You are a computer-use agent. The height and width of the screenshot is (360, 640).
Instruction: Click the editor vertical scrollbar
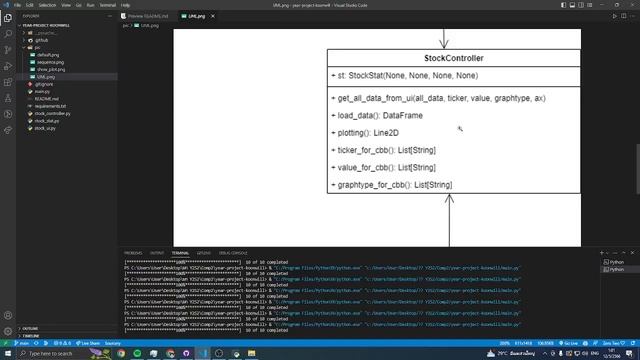[638, 169]
